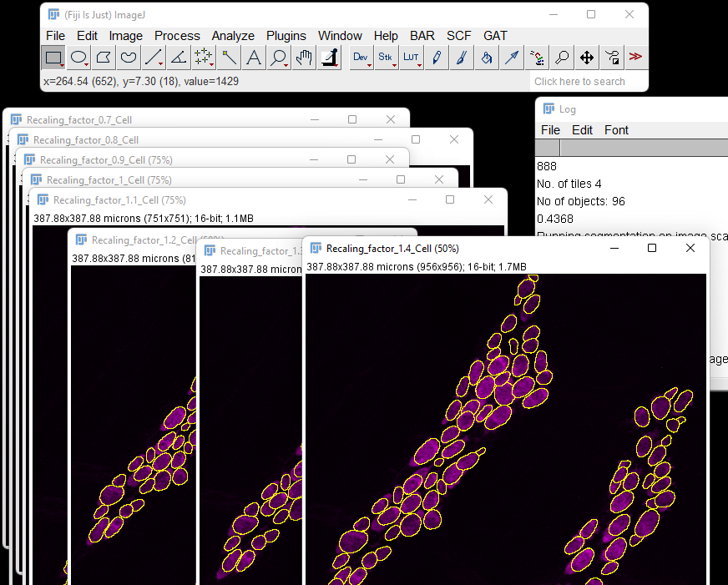The width and height of the screenshot is (728, 585).
Task: Select the Oval selection tool
Action: click(x=78, y=58)
